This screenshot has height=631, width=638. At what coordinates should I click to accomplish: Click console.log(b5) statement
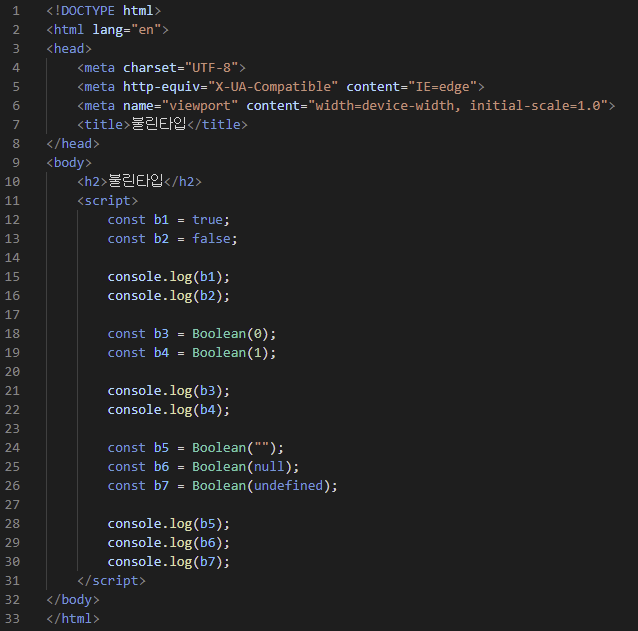click(169, 524)
